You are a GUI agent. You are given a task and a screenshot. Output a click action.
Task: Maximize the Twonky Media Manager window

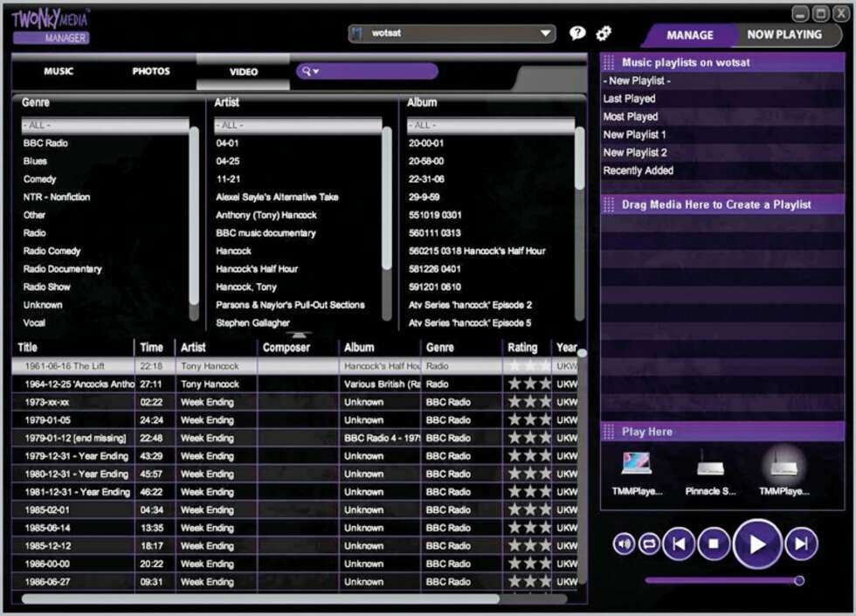pyautogui.click(x=820, y=13)
